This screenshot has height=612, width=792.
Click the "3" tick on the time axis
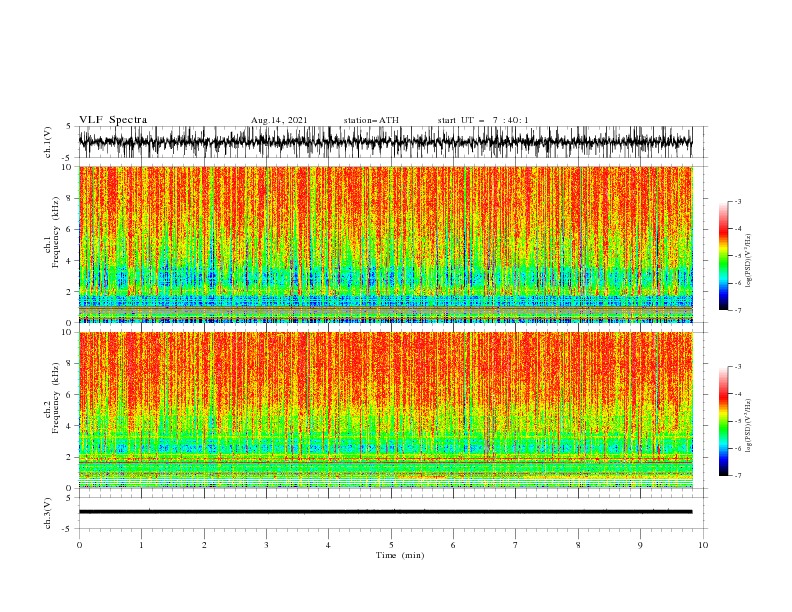[266, 545]
